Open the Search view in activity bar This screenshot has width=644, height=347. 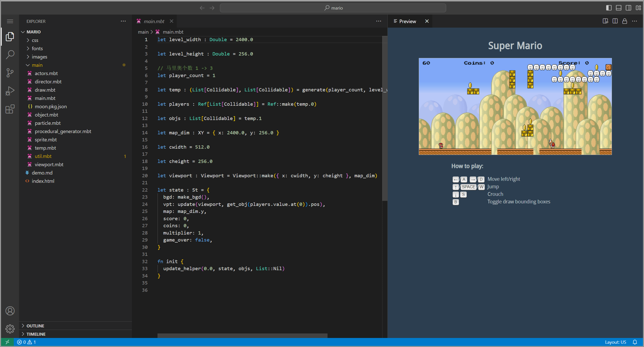10,55
